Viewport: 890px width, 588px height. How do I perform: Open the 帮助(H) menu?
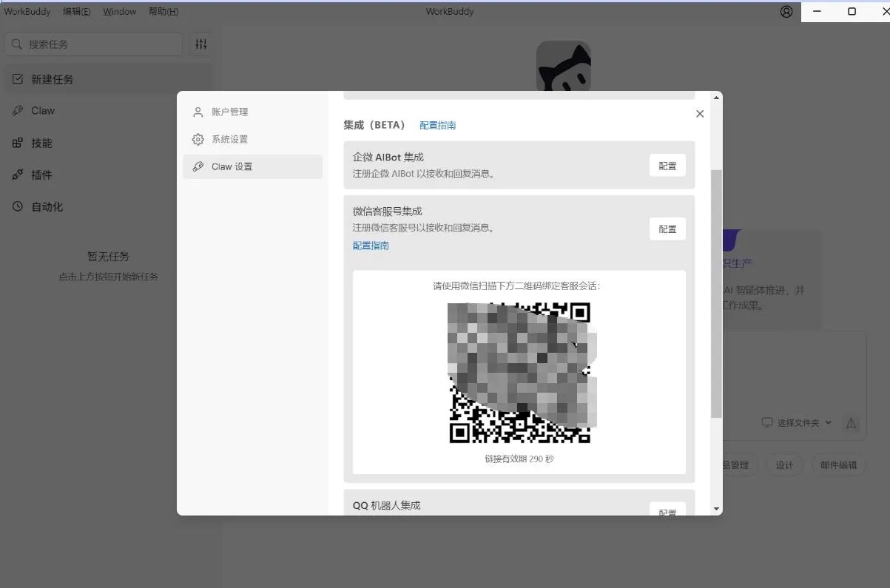coord(162,11)
